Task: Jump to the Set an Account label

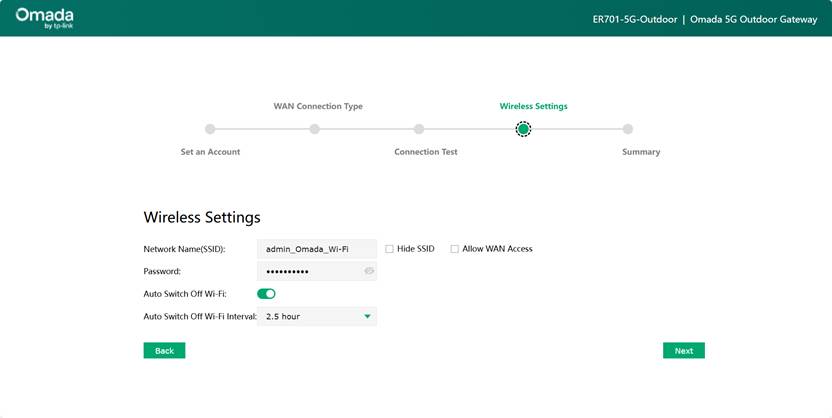Action: pyautogui.click(x=210, y=152)
